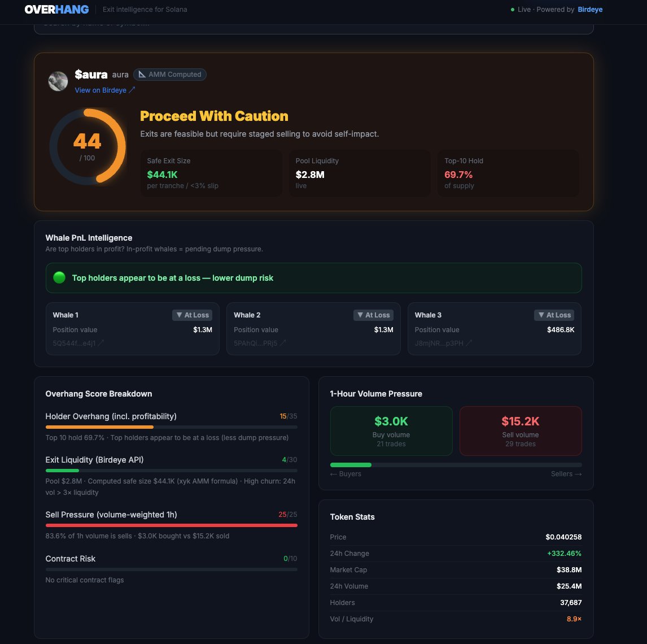Click Whale 3 position value $486.8K
647x644 pixels.
point(561,329)
